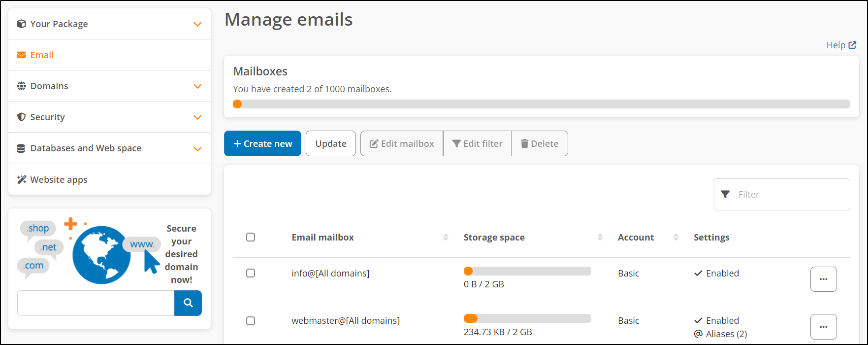
Task: Collapse the Security section chevron
Action: coord(197,117)
